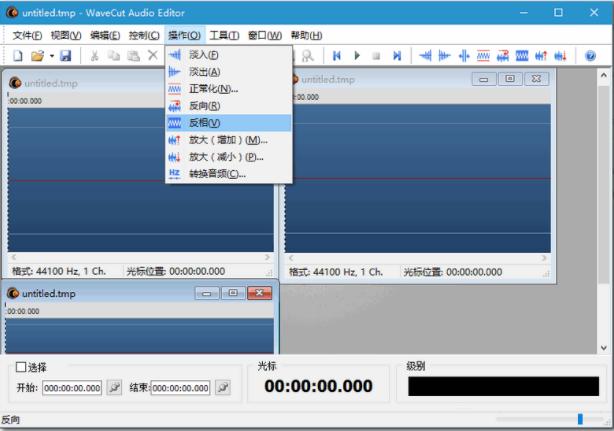Screen dimensions: 614x431
Task: Click the New file toolbar icon
Action: tap(18, 56)
